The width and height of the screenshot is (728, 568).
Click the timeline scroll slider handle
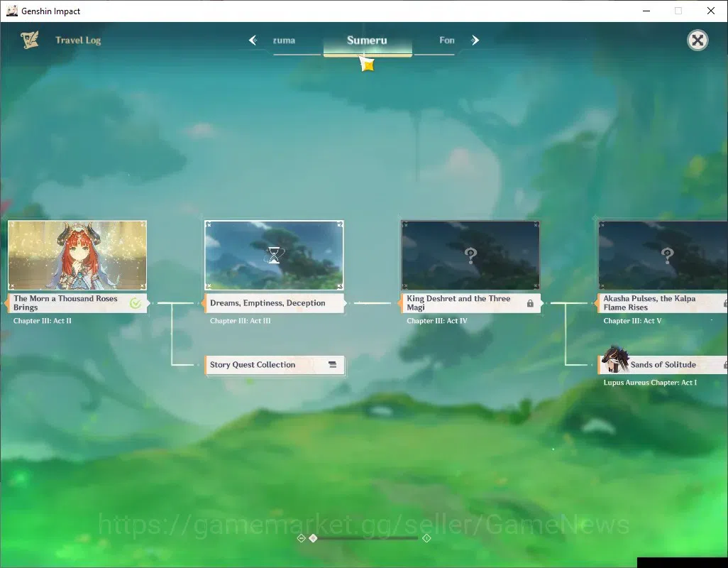coord(313,537)
